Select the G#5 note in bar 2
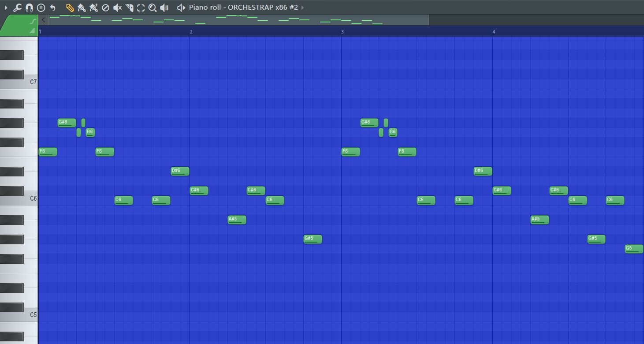The image size is (644, 344). 313,239
